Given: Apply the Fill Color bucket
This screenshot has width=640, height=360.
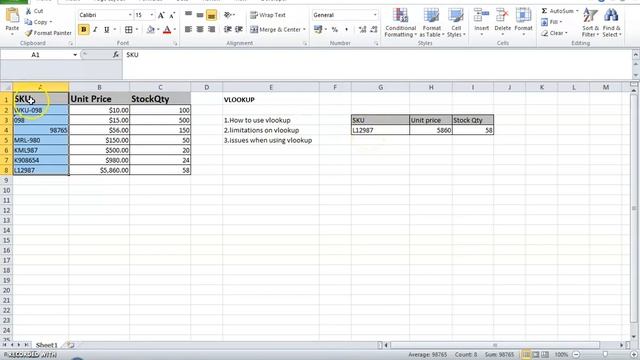Looking at the screenshot, I should [150, 29].
